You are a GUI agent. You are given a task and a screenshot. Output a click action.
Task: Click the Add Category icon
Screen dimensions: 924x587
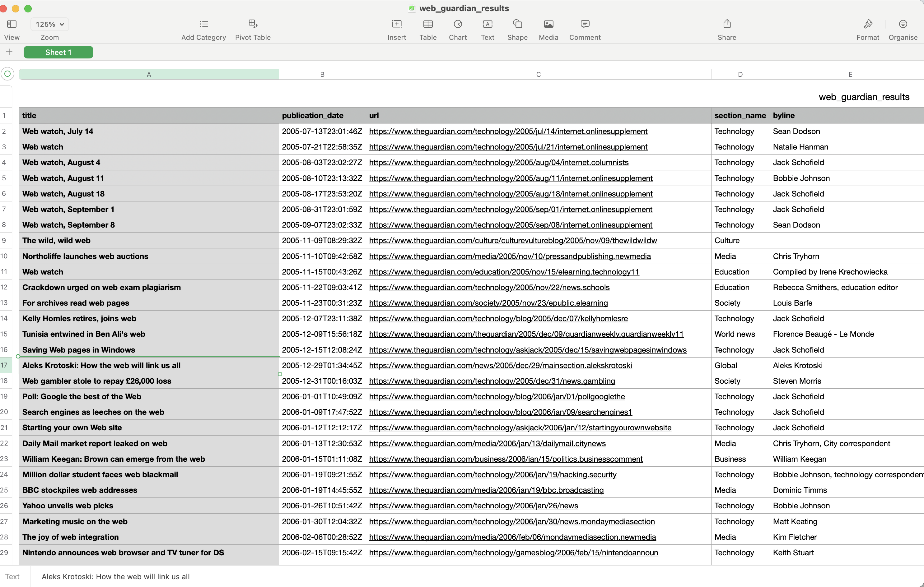(x=203, y=24)
